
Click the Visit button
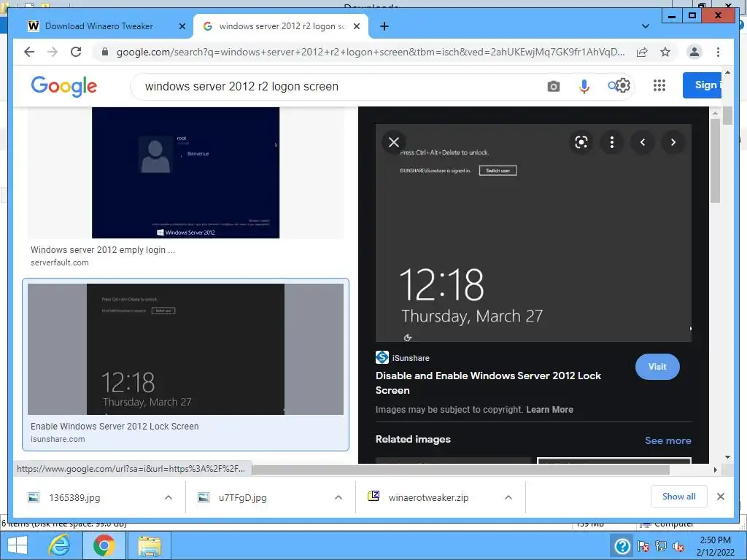pos(657,367)
